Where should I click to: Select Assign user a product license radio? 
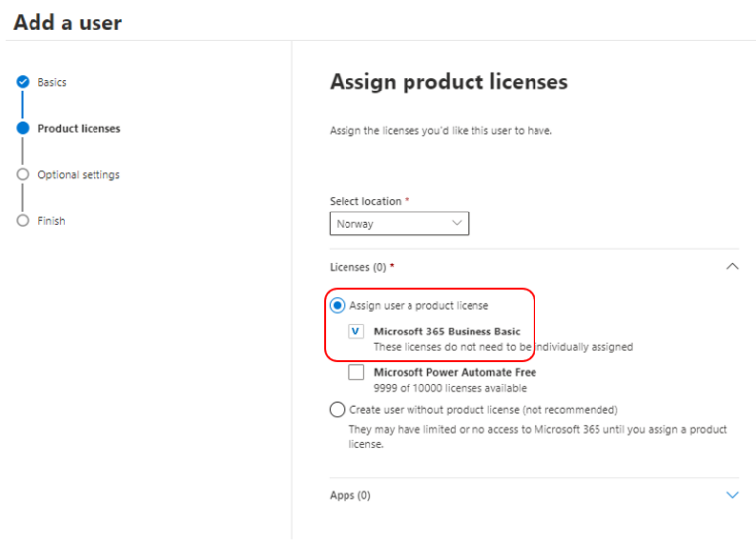(x=337, y=306)
